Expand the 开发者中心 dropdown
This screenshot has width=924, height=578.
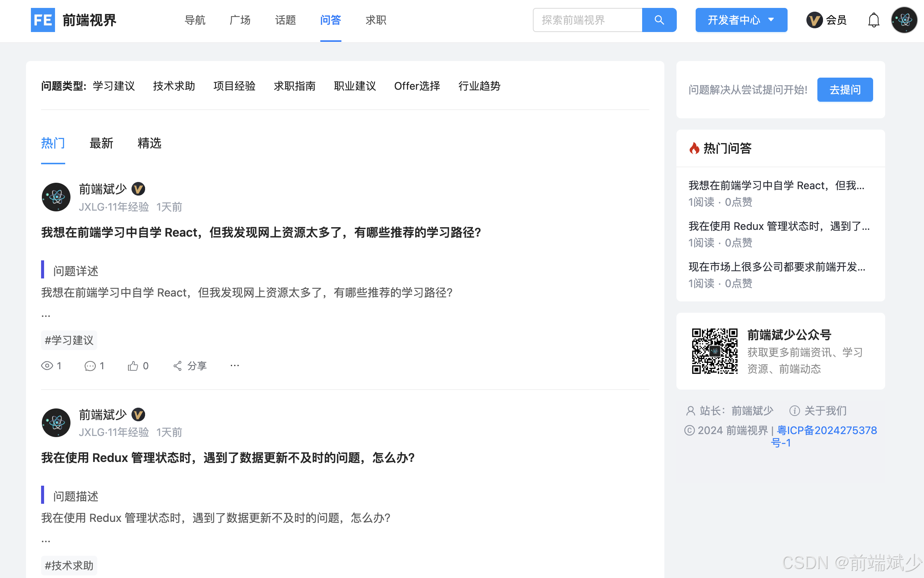pos(741,20)
